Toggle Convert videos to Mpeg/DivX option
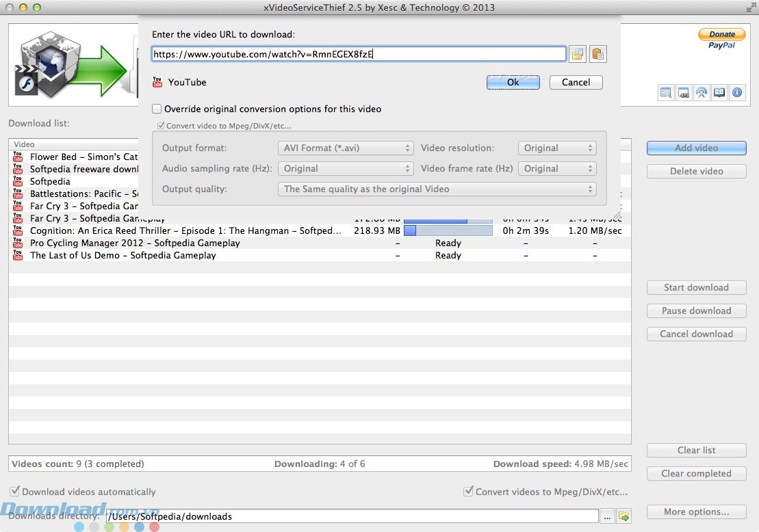Image resolution: width=759 pixels, height=532 pixels. coord(469,491)
